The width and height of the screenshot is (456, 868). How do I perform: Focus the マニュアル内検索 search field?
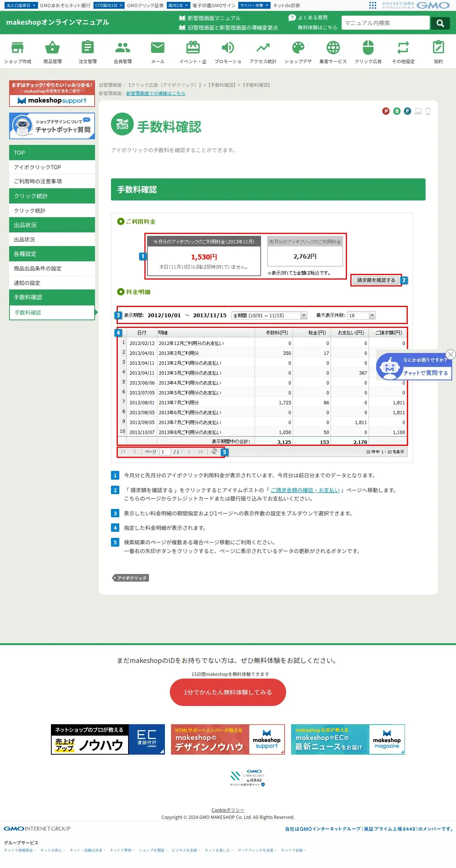pyautogui.click(x=385, y=23)
